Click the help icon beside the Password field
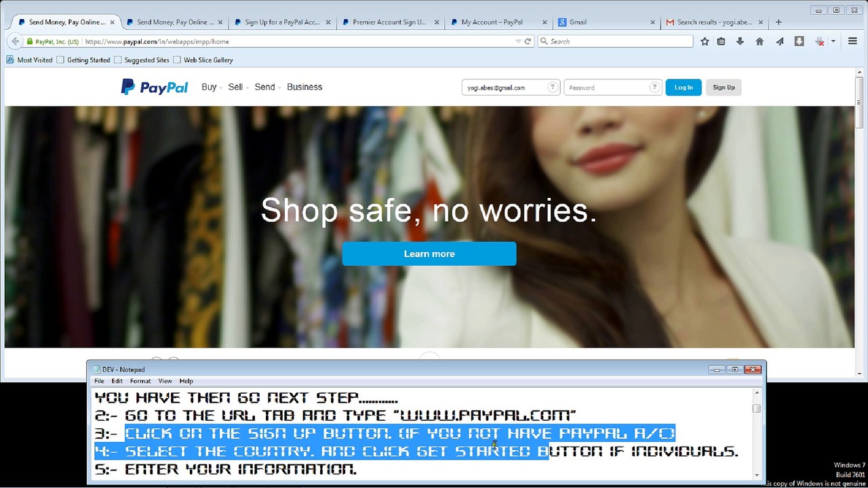Screen dimensions: 868x488 click(x=654, y=87)
